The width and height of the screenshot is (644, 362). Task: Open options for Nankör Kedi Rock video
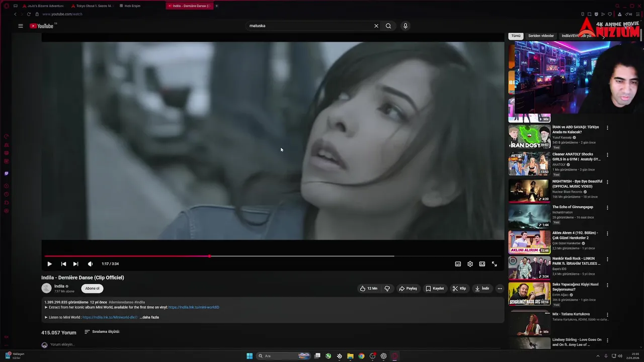point(607,259)
